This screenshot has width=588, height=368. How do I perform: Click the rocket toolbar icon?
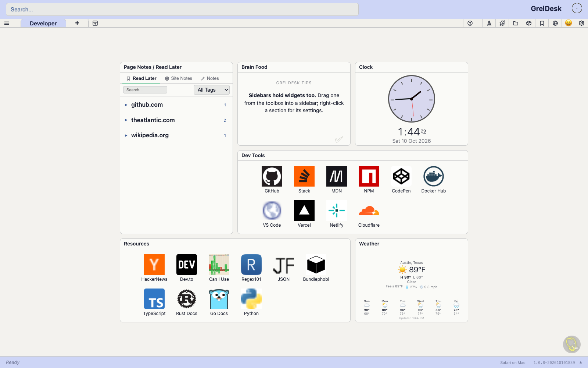(x=489, y=23)
